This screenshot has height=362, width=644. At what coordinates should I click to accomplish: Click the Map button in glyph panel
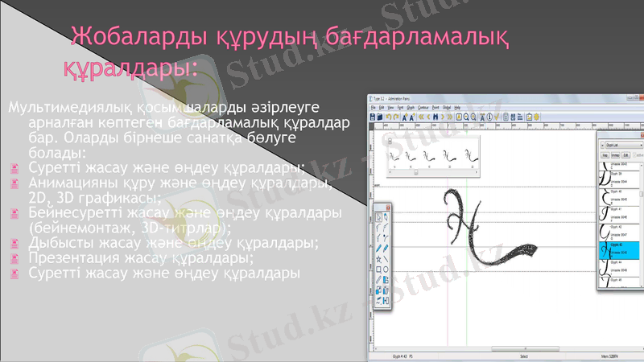click(x=605, y=155)
